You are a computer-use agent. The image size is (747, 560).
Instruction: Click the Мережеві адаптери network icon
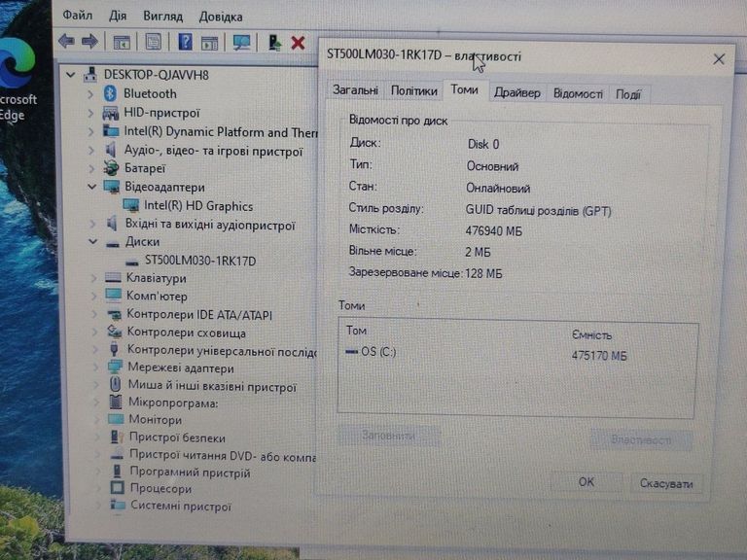tap(115, 367)
